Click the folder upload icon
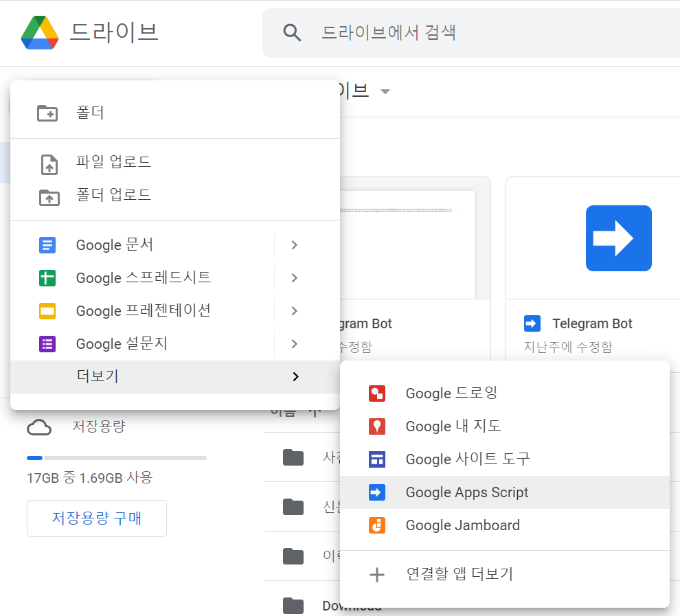Viewport: 680px width, 616px height. tap(49, 197)
